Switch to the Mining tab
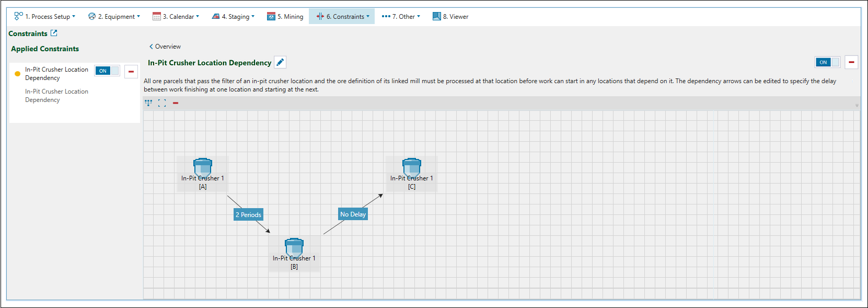 (285, 16)
